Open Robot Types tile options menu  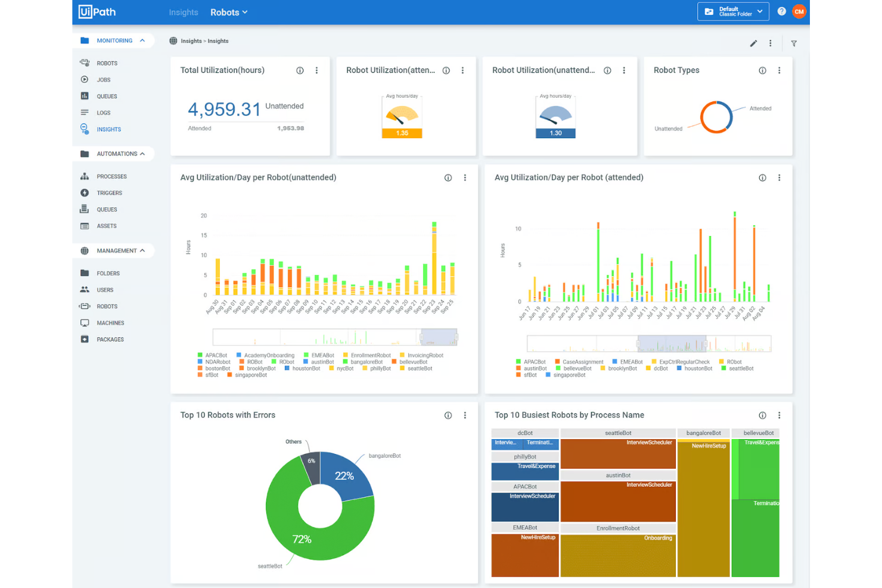tap(779, 70)
